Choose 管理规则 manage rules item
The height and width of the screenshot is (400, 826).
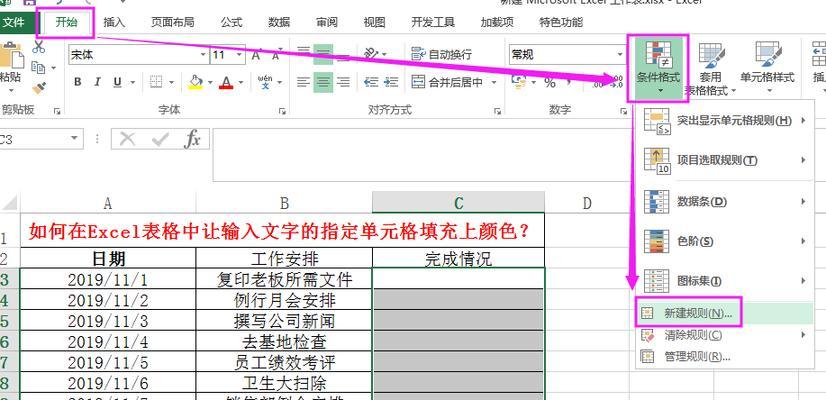pyautogui.click(x=725, y=357)
